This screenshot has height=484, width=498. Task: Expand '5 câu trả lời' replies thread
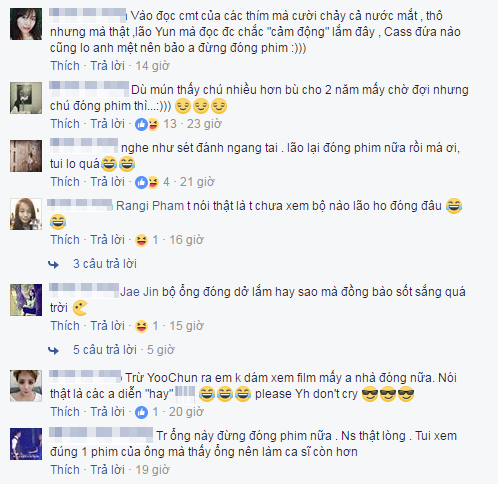(105, 350)
